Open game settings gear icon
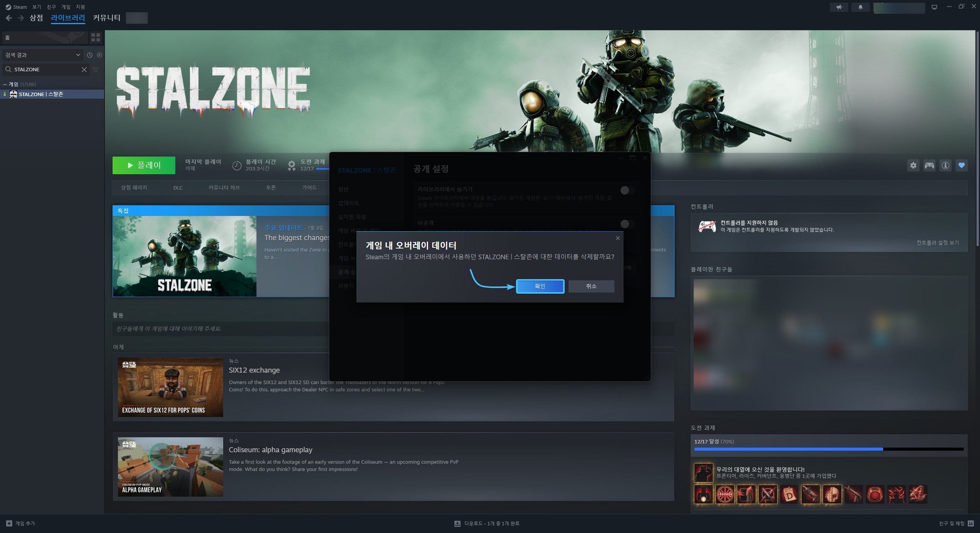 coord(913,165)
